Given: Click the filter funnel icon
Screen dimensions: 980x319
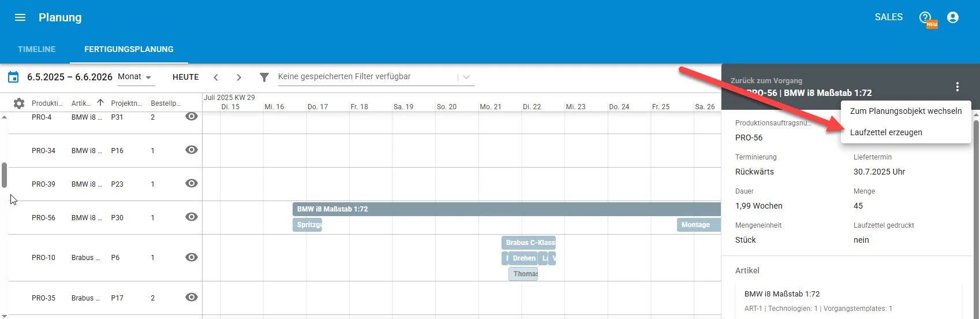Looking at the screenshot, I should pyautogui.click(x=264, y=77).
